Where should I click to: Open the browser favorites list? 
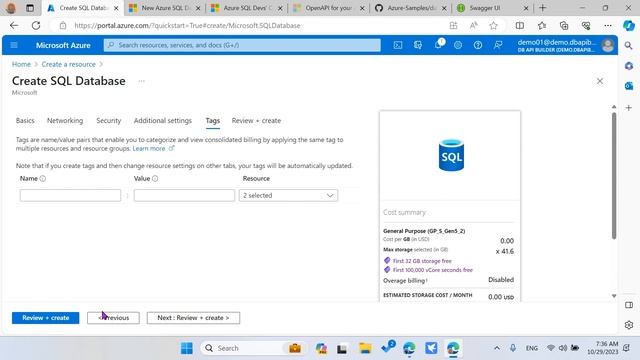coord(542,25)
